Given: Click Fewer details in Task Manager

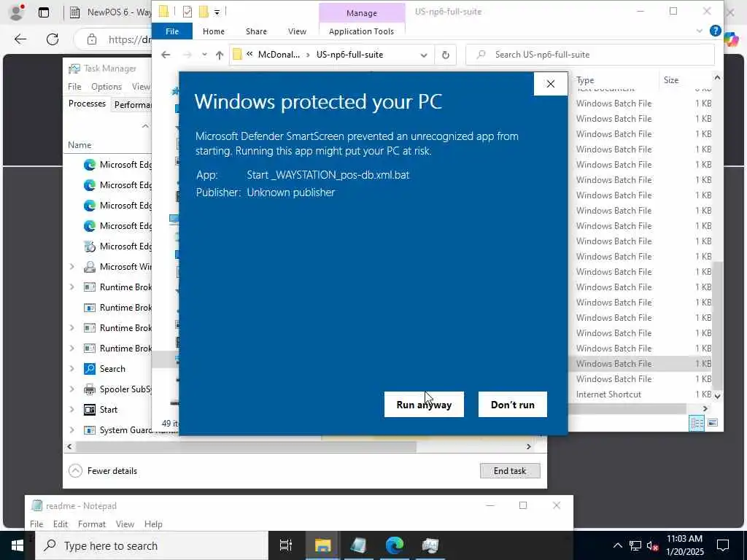Looking at the screenshot, I should pyautogui.click(x=103, y=470).
